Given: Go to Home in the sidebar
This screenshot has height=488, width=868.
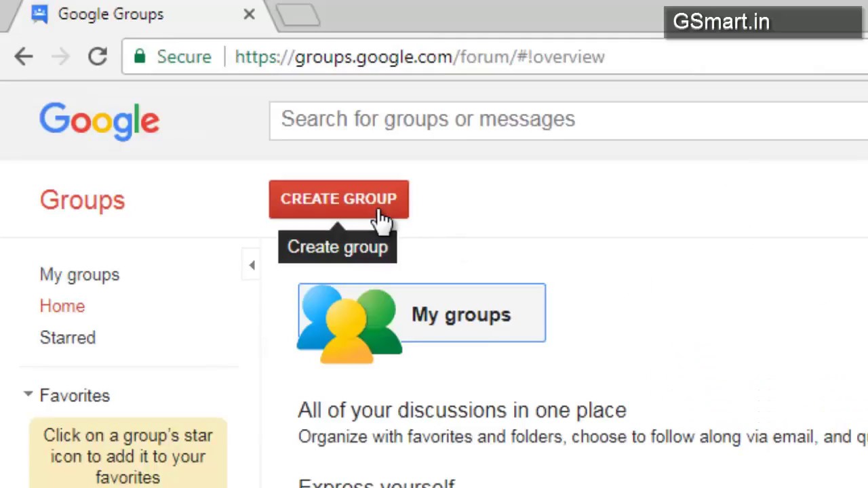Looking at the screenshot, I should 62,306.
